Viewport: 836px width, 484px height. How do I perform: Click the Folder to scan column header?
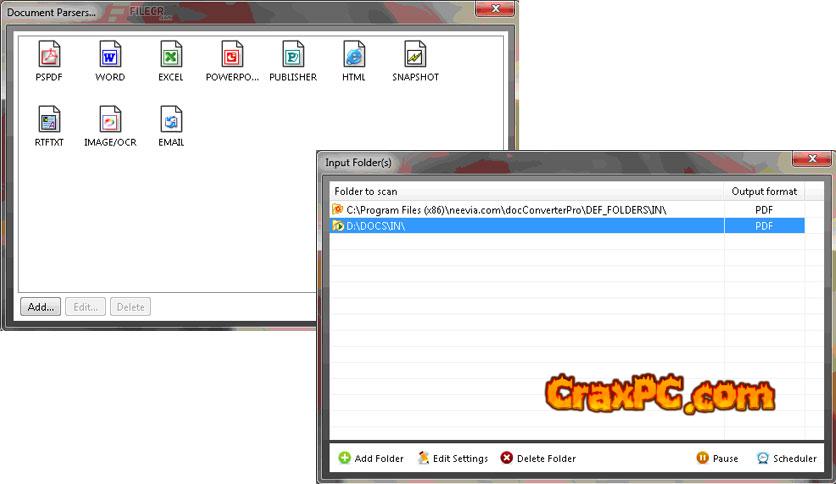(527, 191)
